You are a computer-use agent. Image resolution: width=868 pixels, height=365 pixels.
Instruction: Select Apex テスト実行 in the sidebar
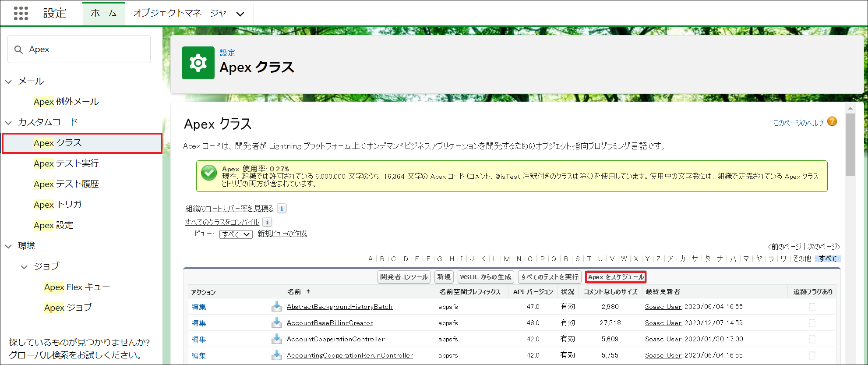pyautogui.click(x=66, y=163)
